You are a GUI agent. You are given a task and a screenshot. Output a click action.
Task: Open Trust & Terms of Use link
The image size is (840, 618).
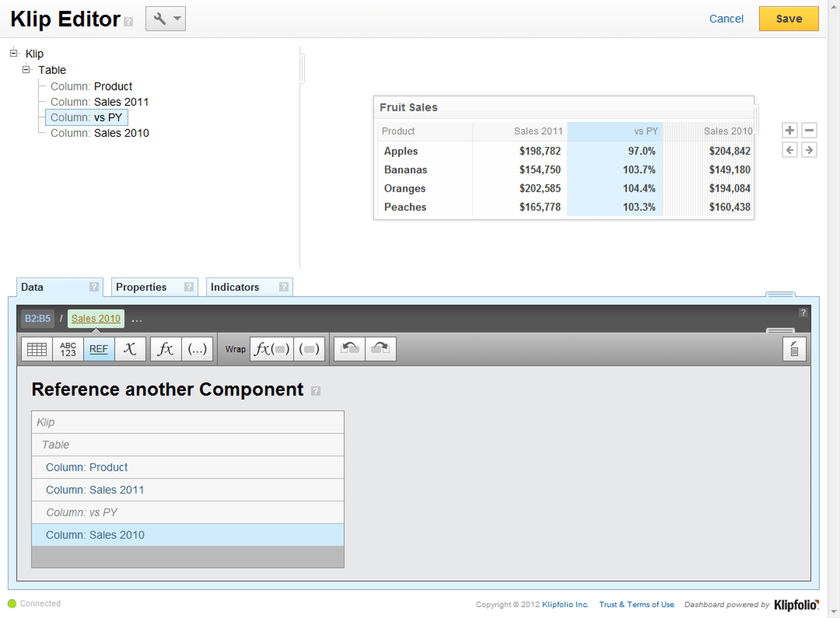[x=637, y=604]
